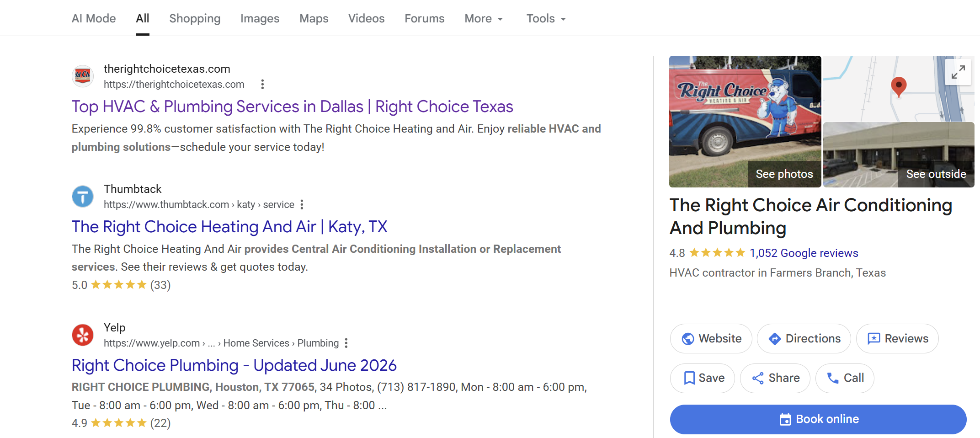Click the Yelp site favicon

point(83,335)
